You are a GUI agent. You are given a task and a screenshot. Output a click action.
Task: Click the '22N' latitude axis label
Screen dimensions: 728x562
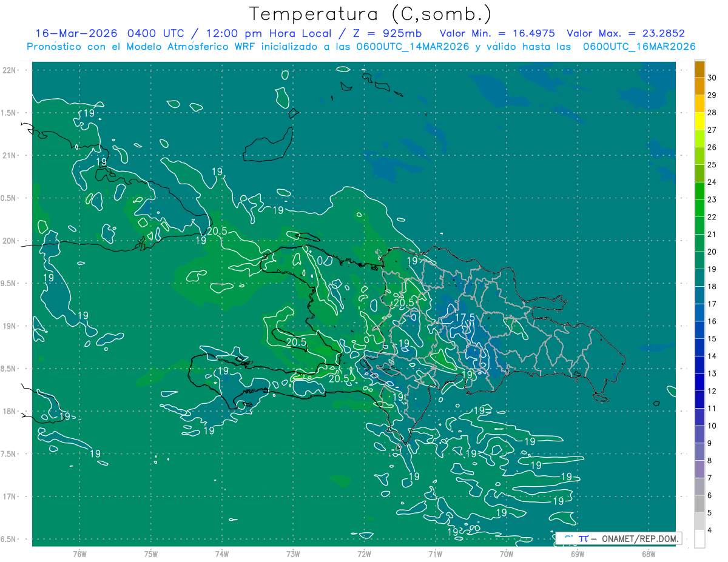tap(10, 70)
